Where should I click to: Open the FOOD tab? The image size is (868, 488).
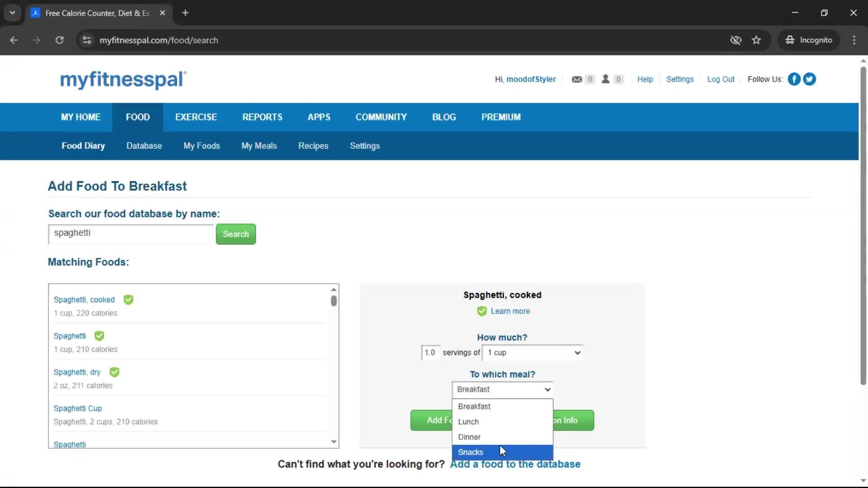[x=137, y=117]
